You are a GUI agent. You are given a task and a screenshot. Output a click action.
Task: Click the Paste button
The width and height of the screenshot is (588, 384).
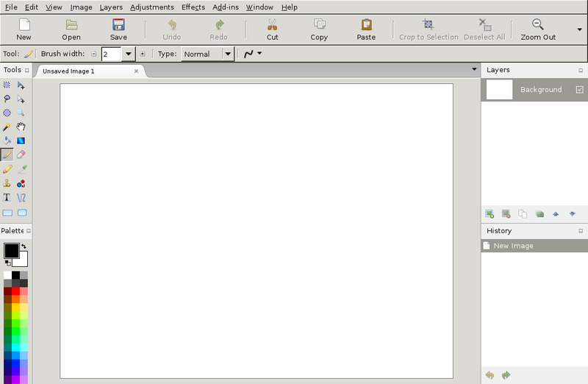tap(366, 29)
